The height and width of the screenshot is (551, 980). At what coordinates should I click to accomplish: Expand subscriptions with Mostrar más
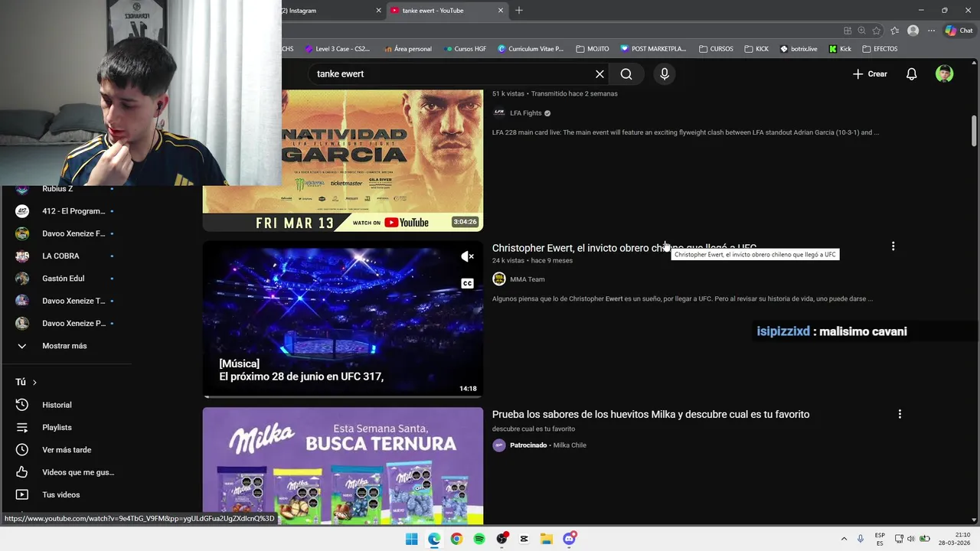[64, 346]
